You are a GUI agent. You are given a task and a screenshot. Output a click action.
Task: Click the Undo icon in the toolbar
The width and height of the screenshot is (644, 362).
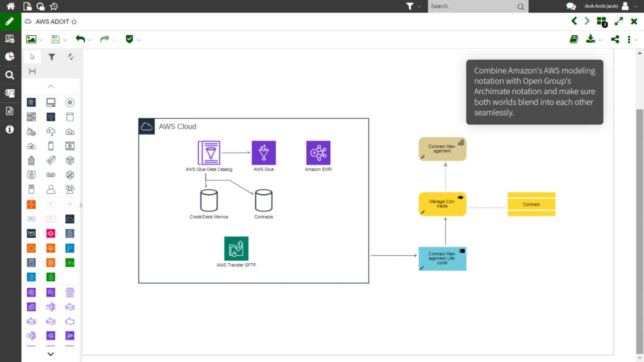tap(79, 39)
